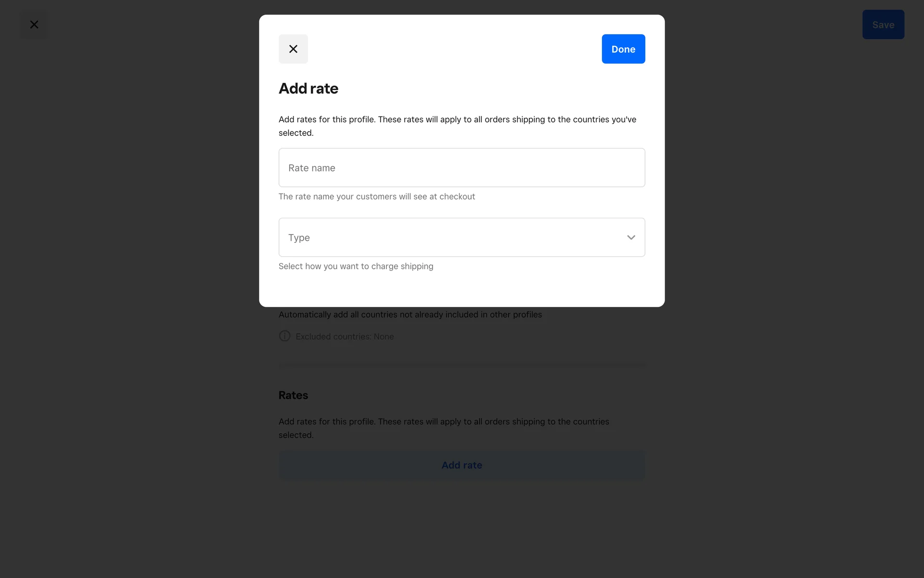Click the Add rate dialog heading
The height and width of the screenshot is (578, 924).
(x=308, y=89)
